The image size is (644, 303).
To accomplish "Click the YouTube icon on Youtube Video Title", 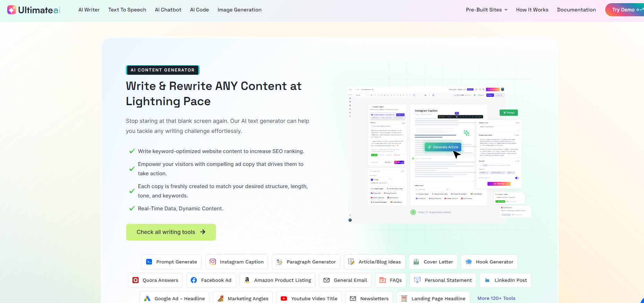I will (284, 298).
